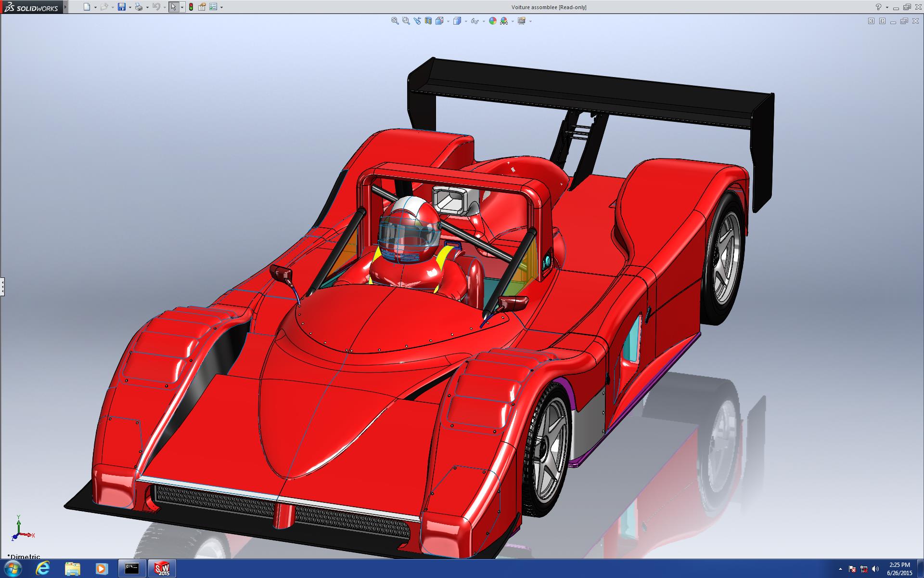Open the Help question mark menu
The image size is (924, 578).
coord(878,7)
